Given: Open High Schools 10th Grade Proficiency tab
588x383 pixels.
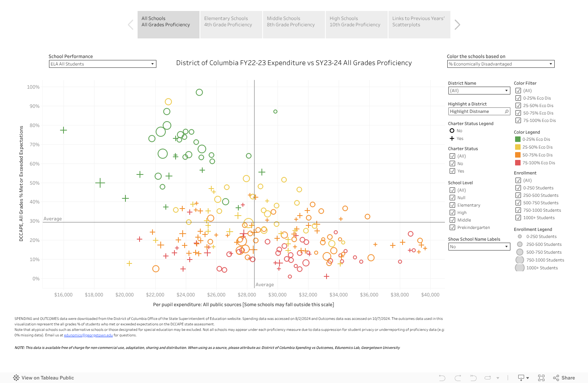Looking at the screenshot, I should click(x=356, y=25).
